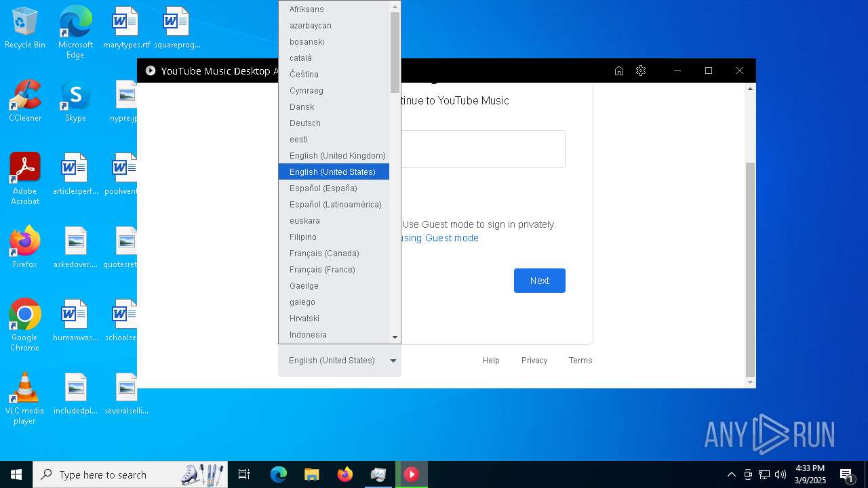Open the Help link
The image size is (868, 488).
491,361
